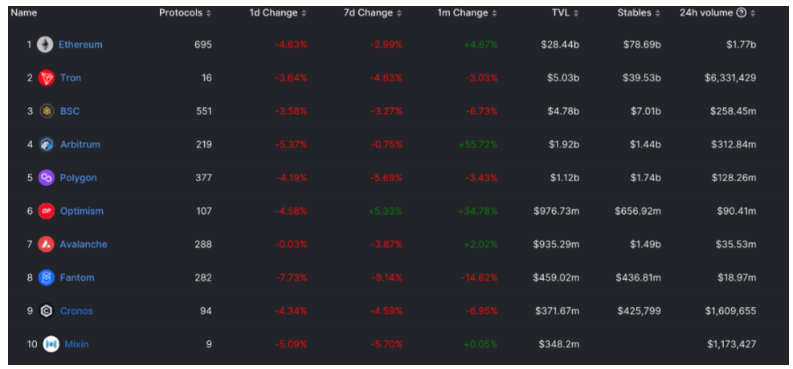The width and height of the screenshot is (793, 369).
Task: Open the Ethereum chain link
Action: tap(80, 44)
